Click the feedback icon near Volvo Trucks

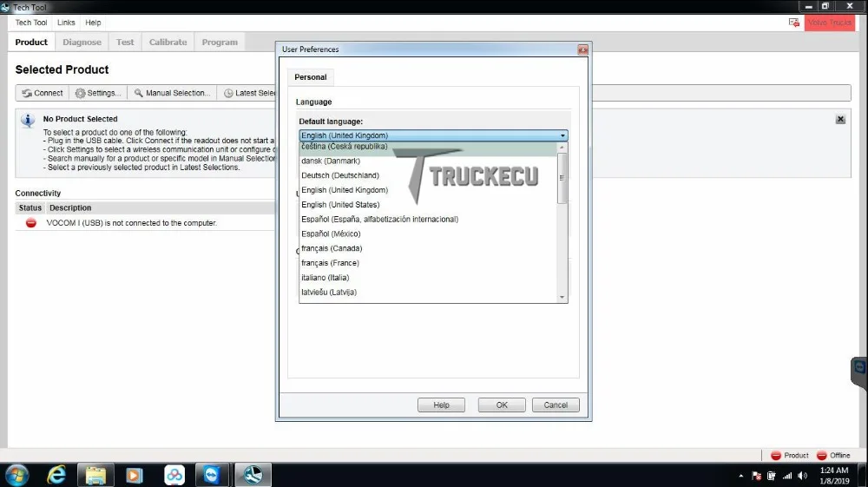click(794, 23)
